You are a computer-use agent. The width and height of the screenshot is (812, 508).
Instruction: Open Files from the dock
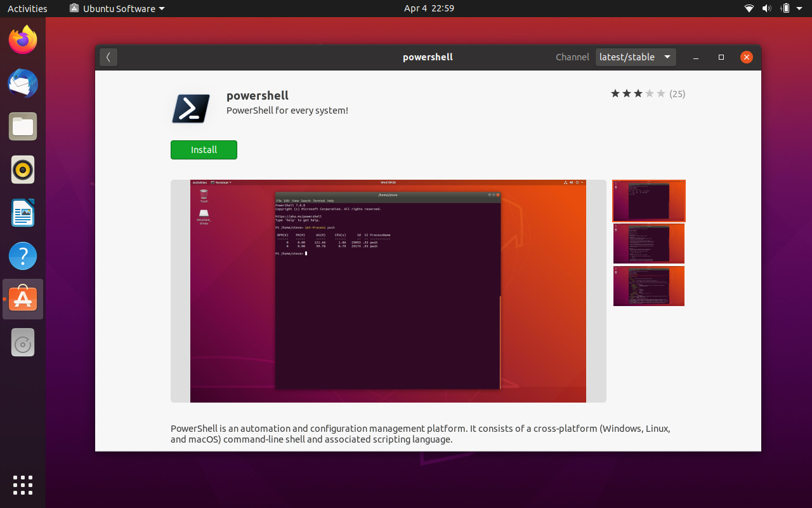23,126
